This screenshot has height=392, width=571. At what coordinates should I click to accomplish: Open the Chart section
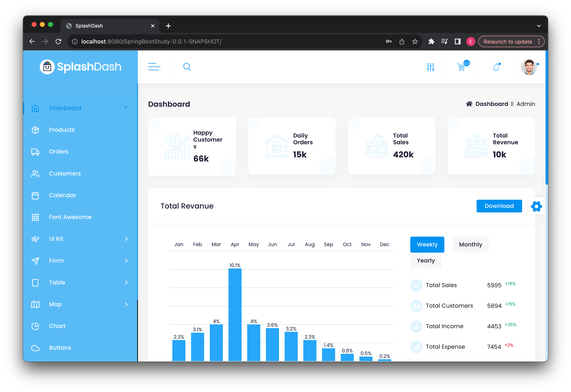(57, 326)
